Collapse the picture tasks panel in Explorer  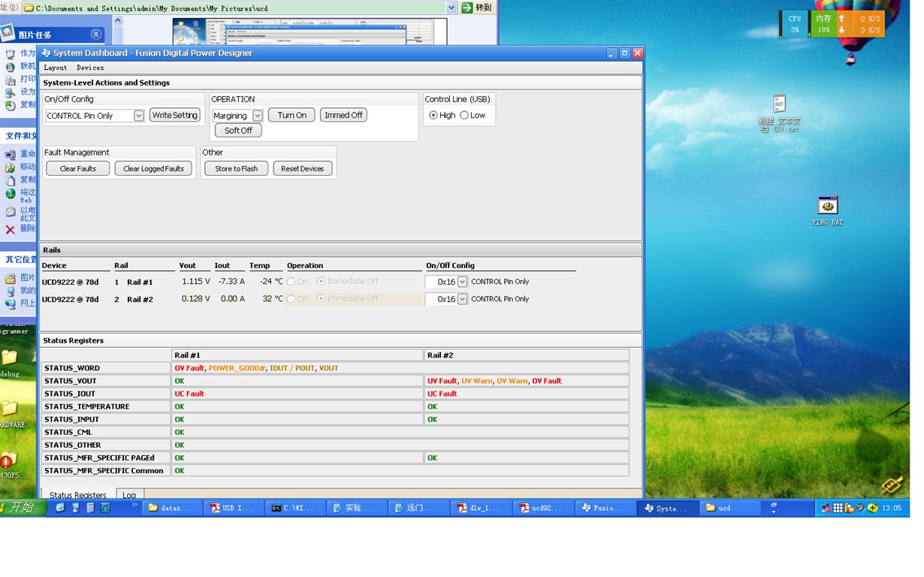pos(96,35)
